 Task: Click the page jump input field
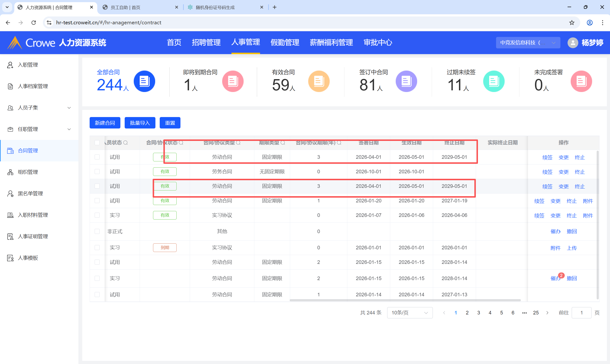pos(581,313)
